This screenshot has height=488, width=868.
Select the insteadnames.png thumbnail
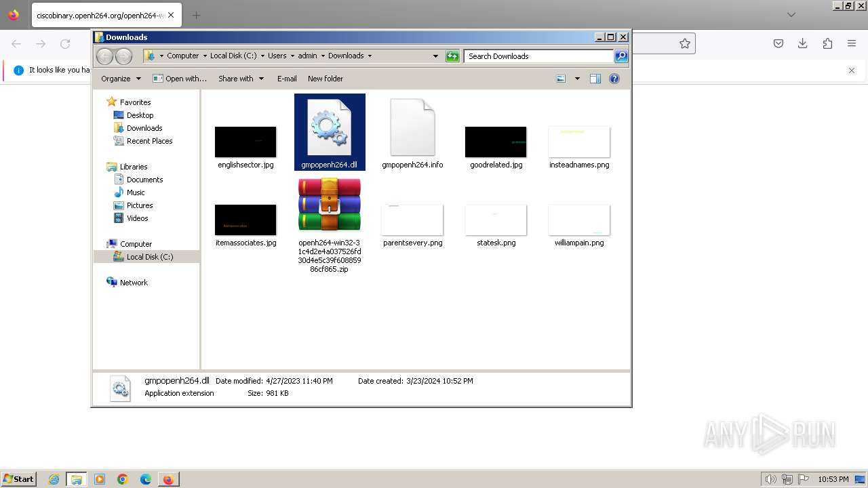click(579, 142)
